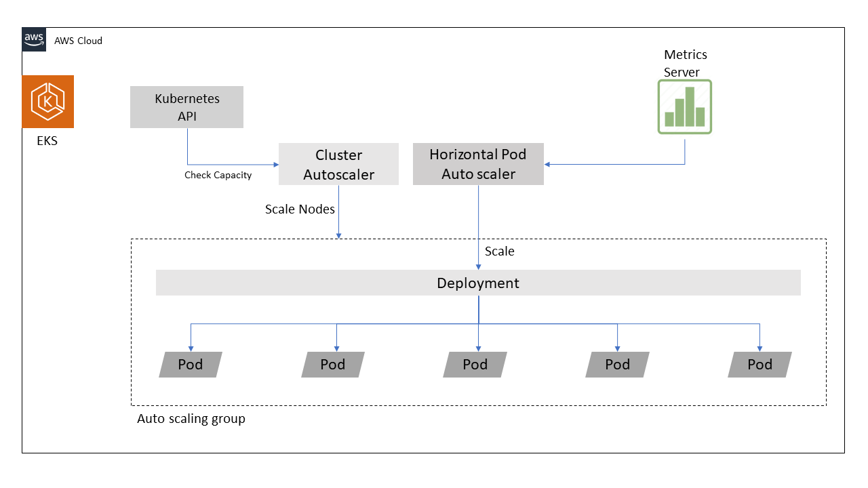Click the Scale Nodes label
Viewport: 868px width, 488px height.
point(300,209)
